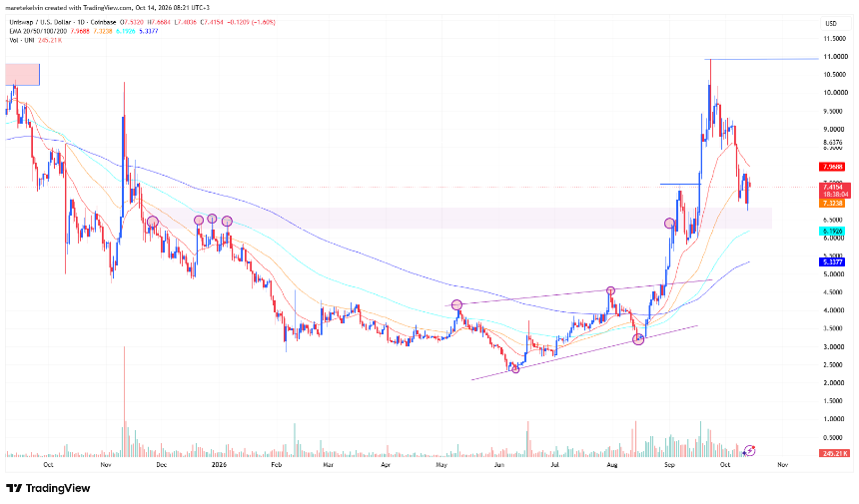
Task: Click the red 7.9688 EMA price scale label
Action: point(831,167)
